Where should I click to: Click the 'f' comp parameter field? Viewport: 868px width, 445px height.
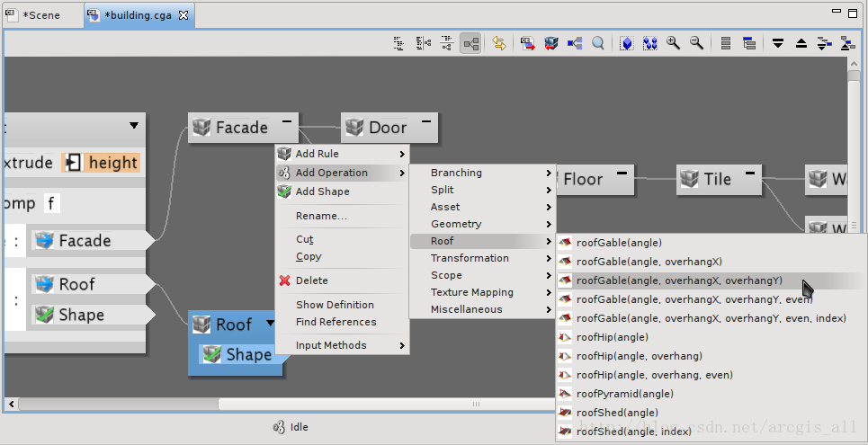pos(50,203)
